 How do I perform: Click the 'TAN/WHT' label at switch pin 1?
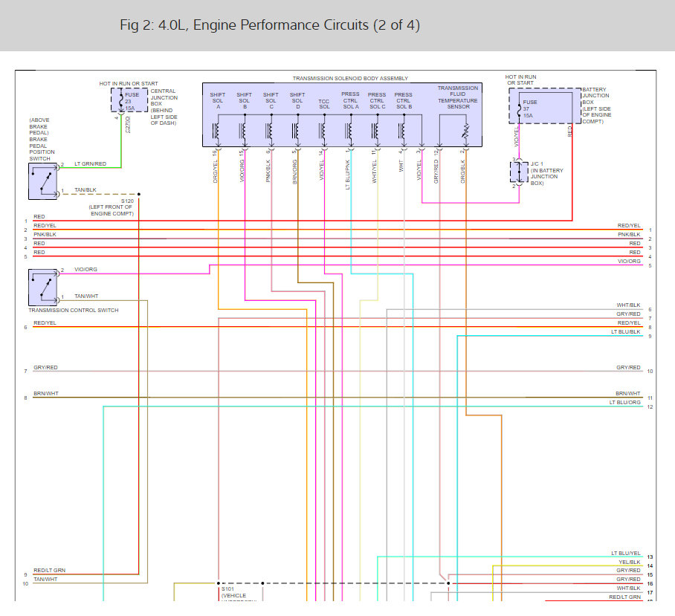[x=86, y=296]
